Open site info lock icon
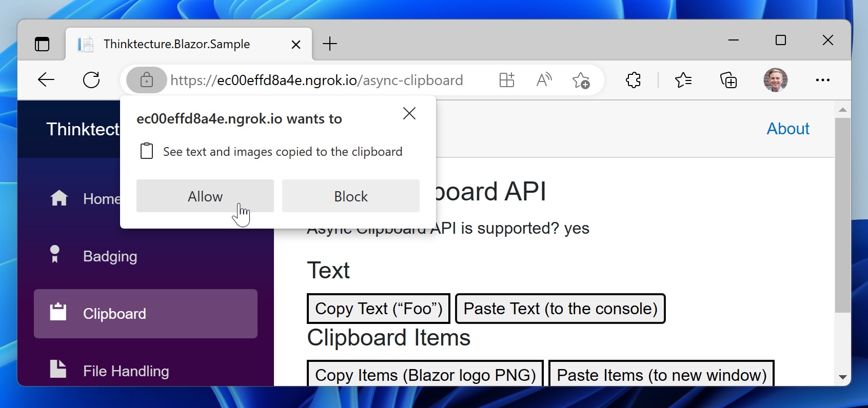Viewport: 868px width, 408px height. click(146, 80)
